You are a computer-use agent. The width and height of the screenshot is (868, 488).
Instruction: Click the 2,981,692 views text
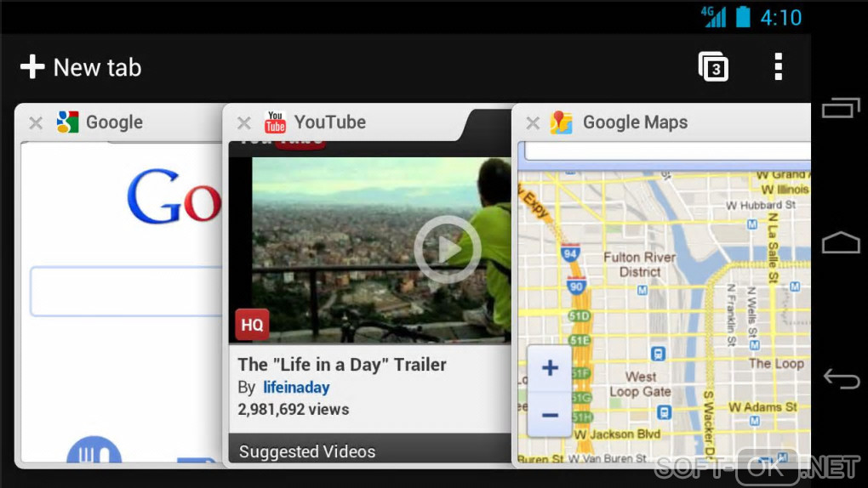(x=294, y=410)
